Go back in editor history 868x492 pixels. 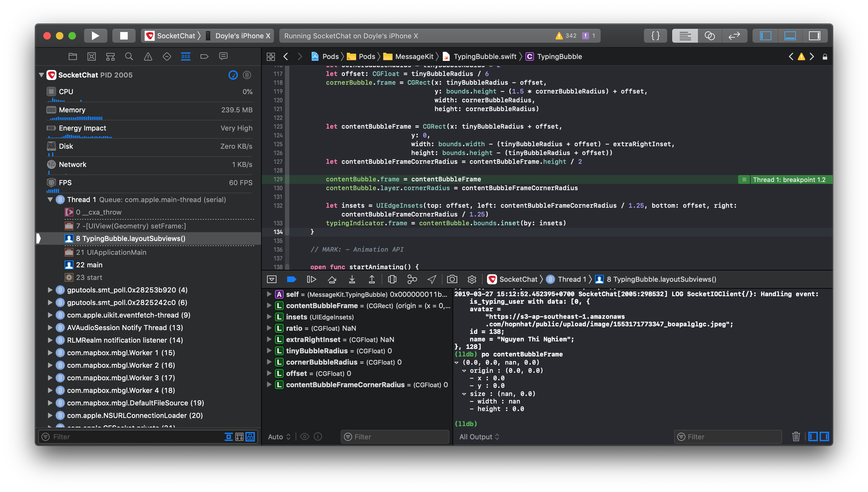[286, 56]
